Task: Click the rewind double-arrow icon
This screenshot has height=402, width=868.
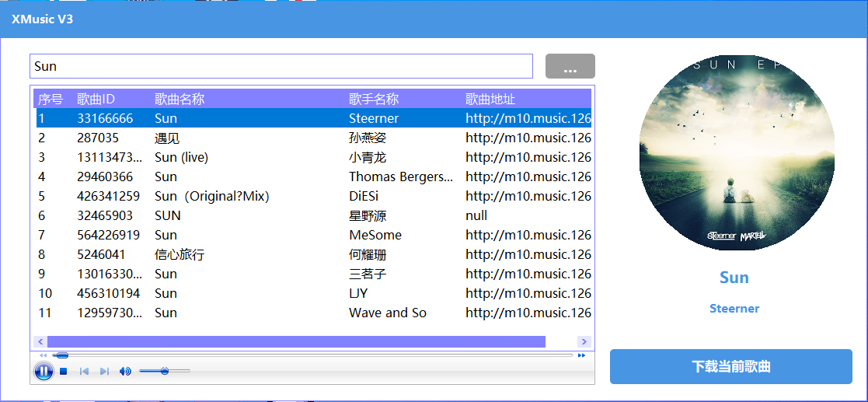Action: (44, 355)
